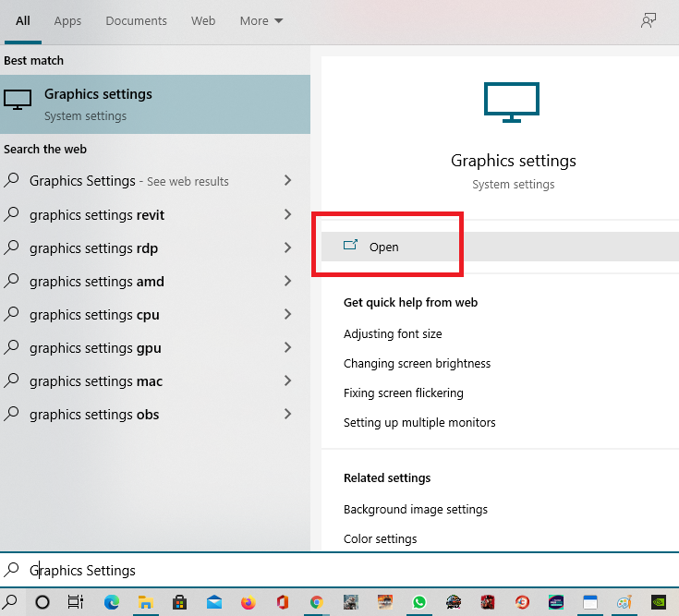Expand the 'graphics settings mac' chevron
The width and height of the screenshot is (679, 616).
tap(287, 380)
